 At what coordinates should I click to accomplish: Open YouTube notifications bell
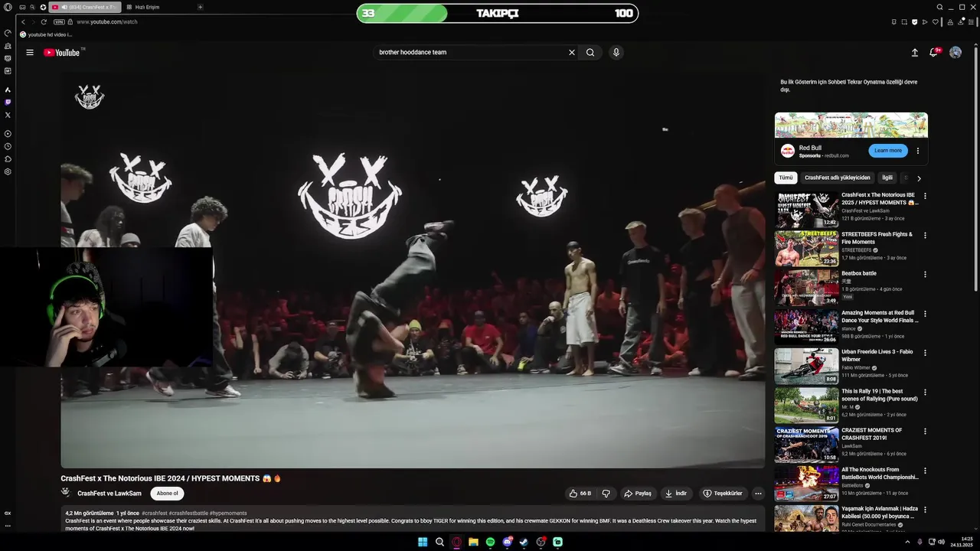pos(933,52)
